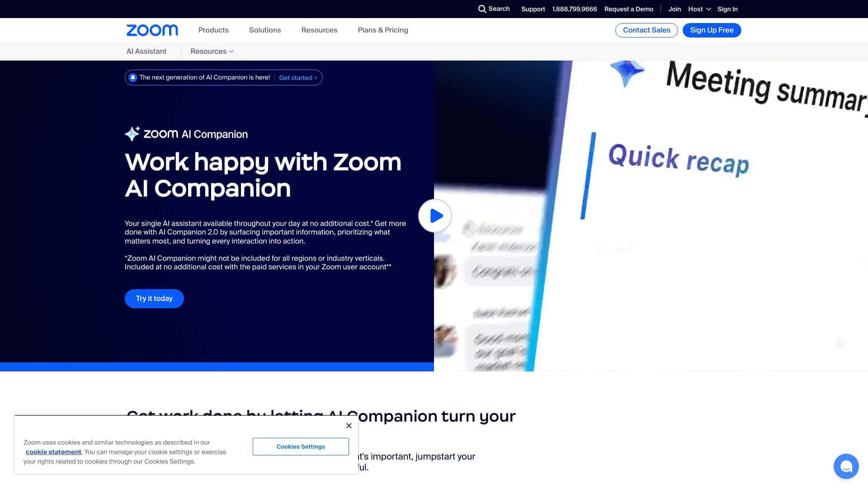Open the chat support bubble
Viewport: 868px width, 488px height.
click(846, 466)
